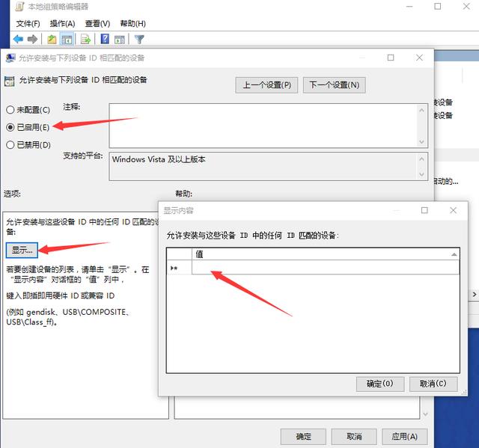The image size is (479, 448).
Task: Click the right scroll arrow in editor window
Action: 474,295
